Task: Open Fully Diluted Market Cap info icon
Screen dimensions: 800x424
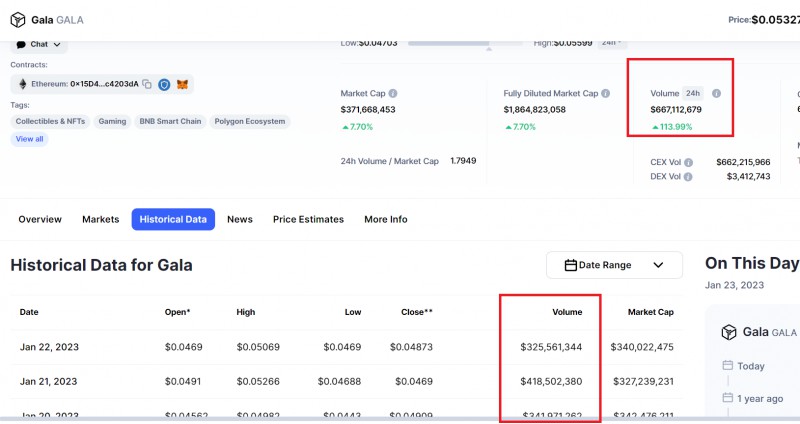Action: click(x=605, y=93)
